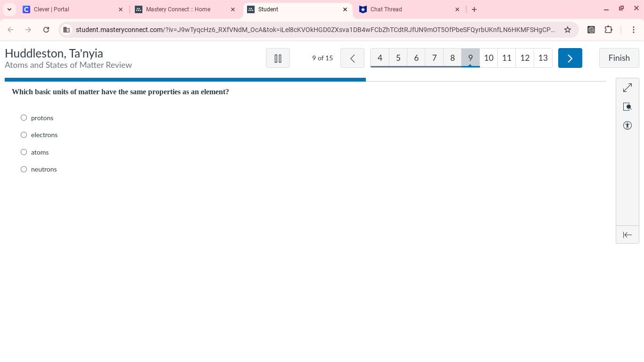This screenshot has height=362, width=644.
Task: Open the flag/review question tool
Action: coord(627,107)
